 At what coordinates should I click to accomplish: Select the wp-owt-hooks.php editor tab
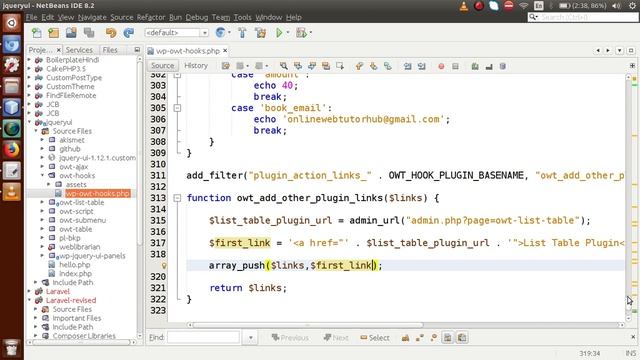(188, 51)
